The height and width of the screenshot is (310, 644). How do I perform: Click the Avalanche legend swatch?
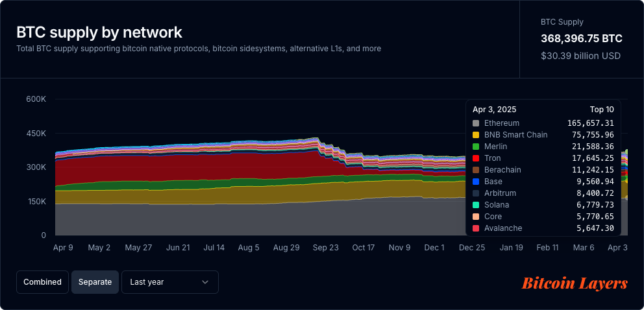[x=476, y=228]
